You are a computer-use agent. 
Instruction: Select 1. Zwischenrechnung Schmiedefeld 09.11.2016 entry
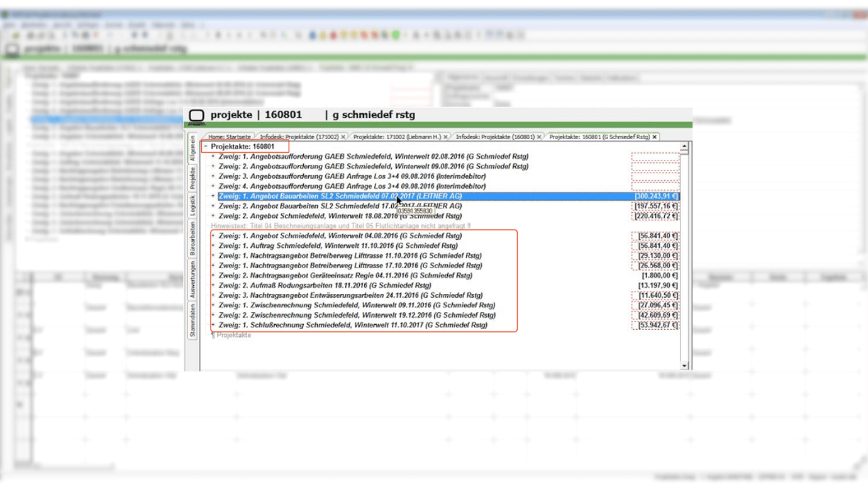pos(357,305)
